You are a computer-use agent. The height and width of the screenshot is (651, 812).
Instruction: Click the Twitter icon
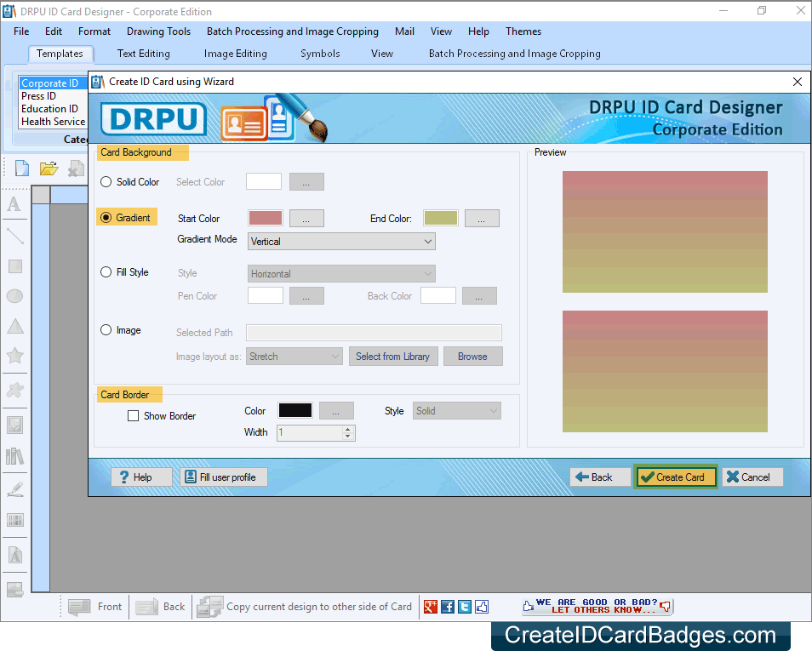point(465,607)
